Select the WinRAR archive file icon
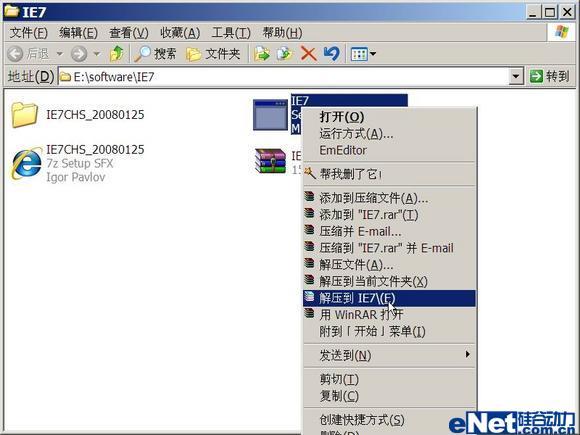 pyautogui.click(x=271, y=161)
